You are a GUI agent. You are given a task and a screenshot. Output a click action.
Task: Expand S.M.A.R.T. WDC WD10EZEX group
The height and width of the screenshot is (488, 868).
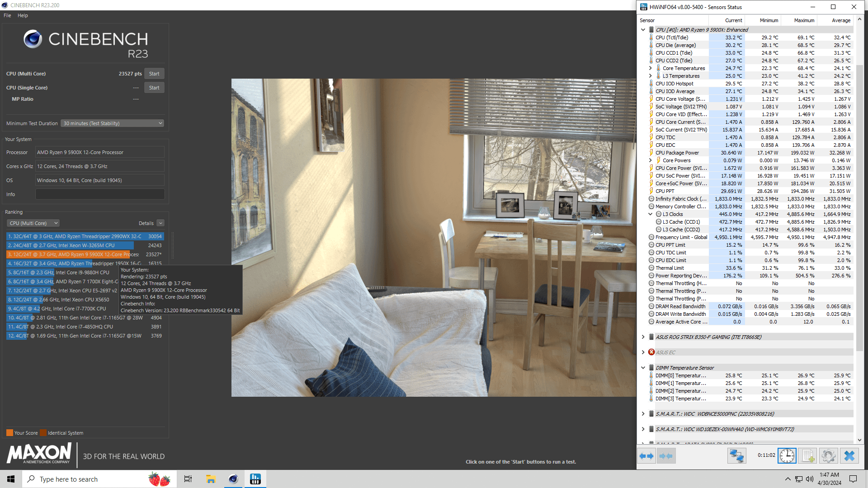point(643,429)
